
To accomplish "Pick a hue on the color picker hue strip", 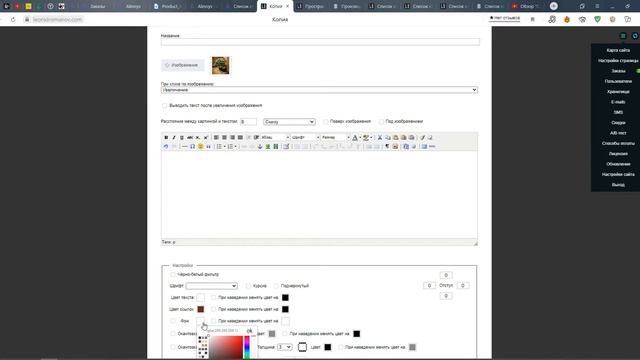I will pyautogui.click(x=247, y=347).
